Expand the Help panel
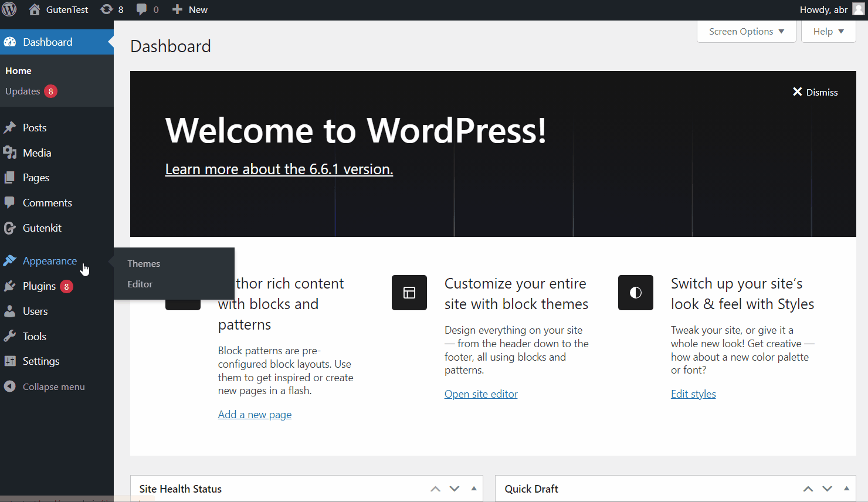The image size is (868, 502). click(828, 32)
